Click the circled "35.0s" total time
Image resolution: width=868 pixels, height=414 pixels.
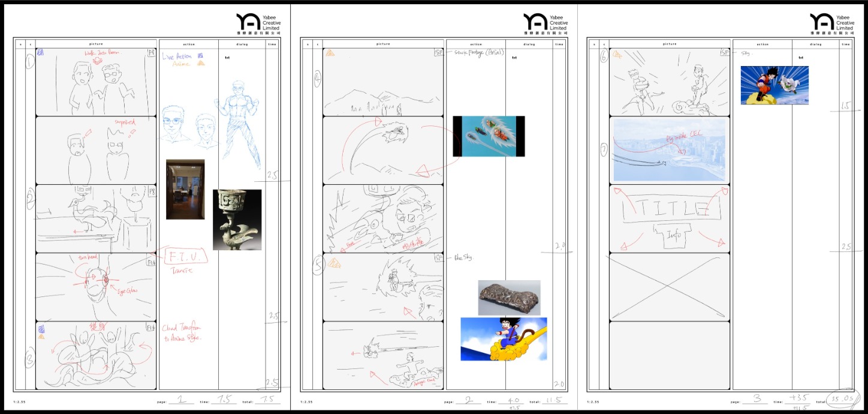tap(844, 400)
